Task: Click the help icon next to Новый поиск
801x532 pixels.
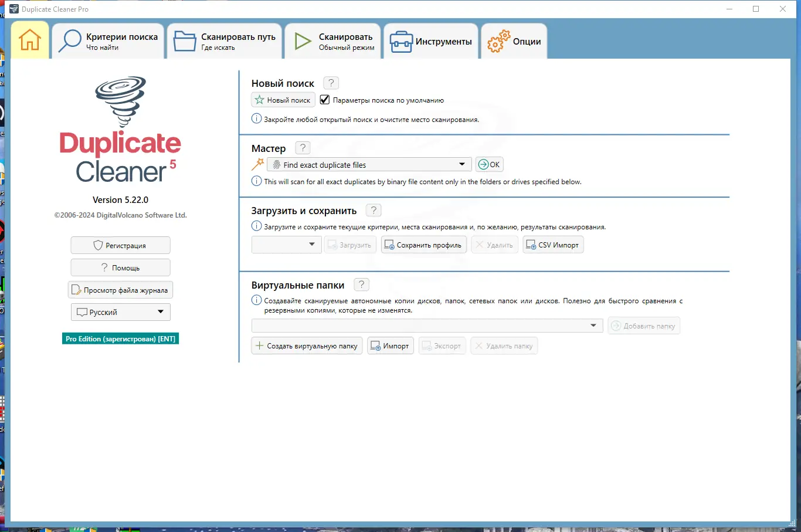Action: coord(330,83)
